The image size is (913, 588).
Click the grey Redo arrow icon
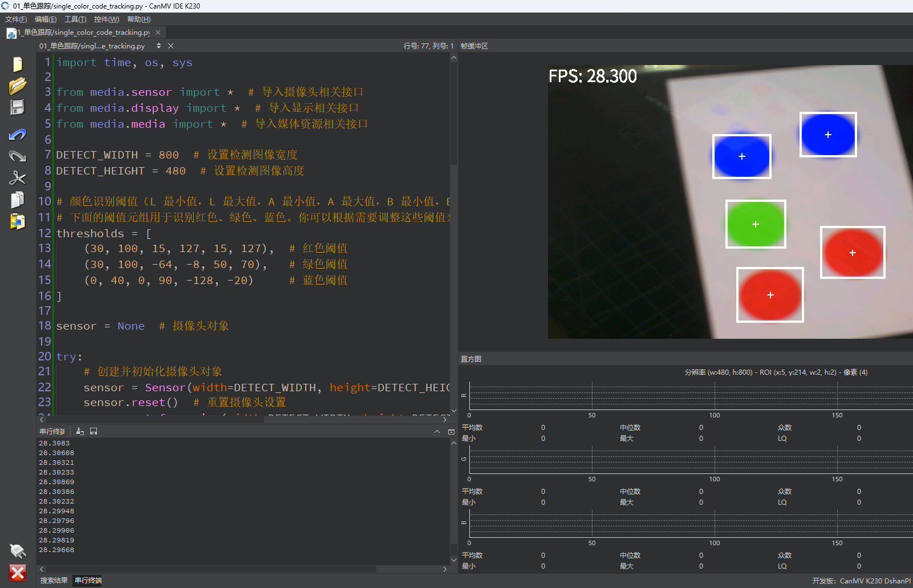click(18, 156)
